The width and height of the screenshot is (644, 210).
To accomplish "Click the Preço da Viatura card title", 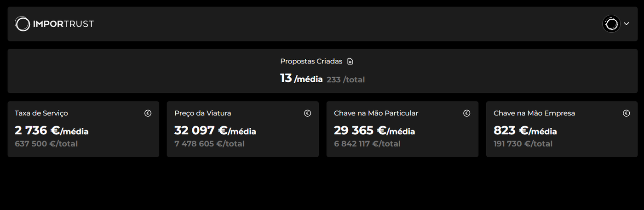I will (x=203, y=113).
